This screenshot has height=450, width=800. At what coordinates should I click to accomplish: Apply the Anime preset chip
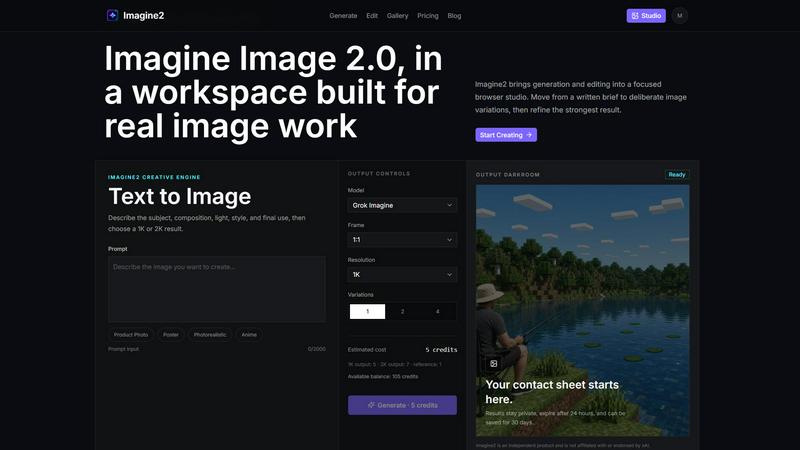(249, 335)
